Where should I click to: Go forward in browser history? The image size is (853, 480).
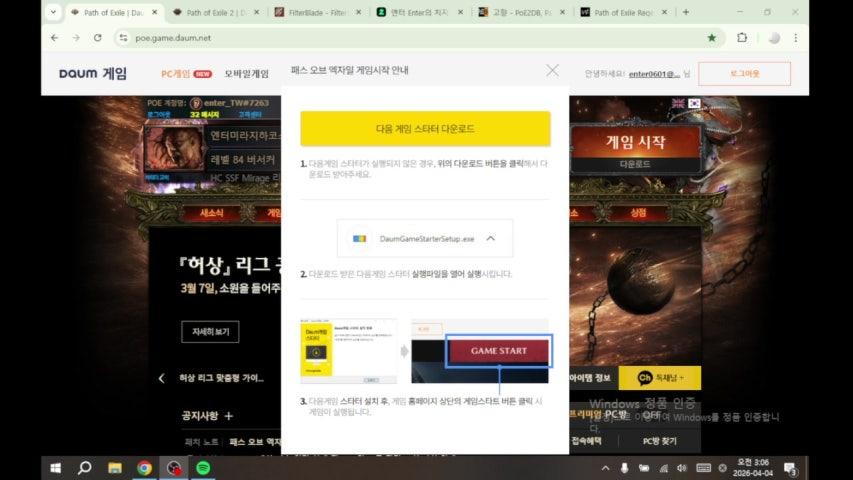click(76, 38)
